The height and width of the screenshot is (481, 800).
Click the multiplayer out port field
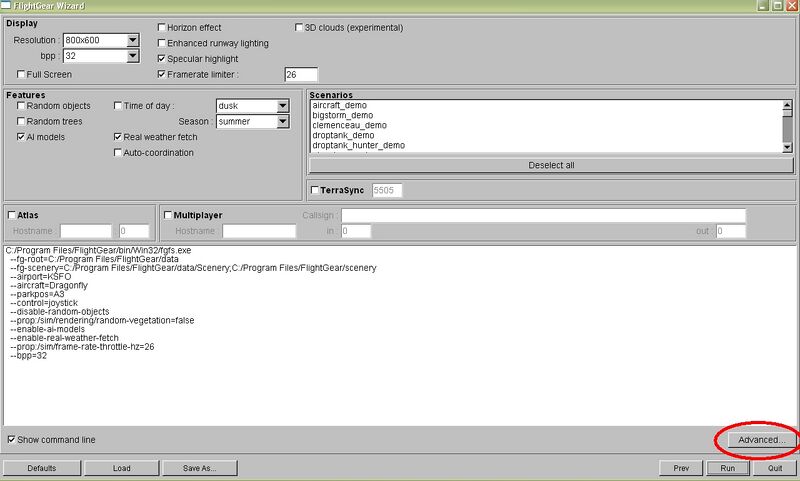point(731,231)
